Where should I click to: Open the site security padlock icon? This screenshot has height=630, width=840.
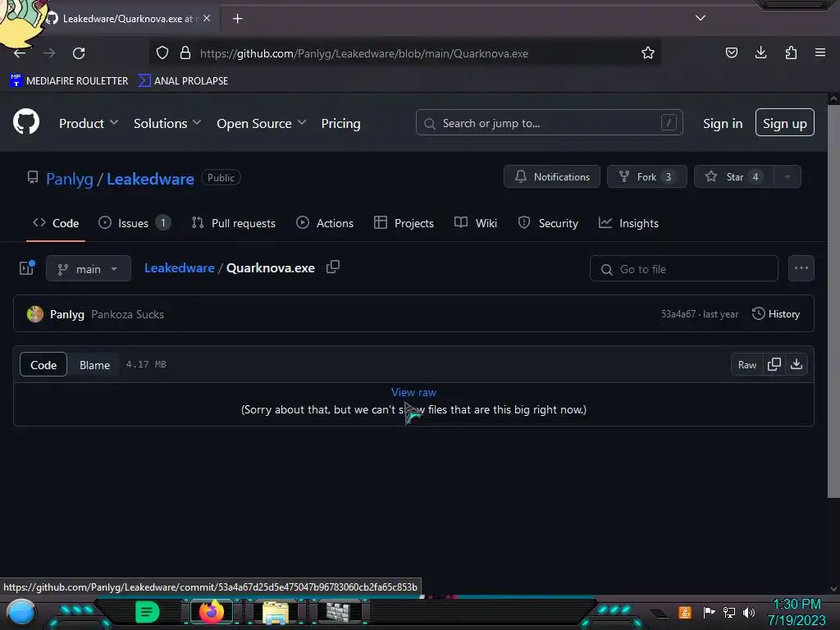click(x=185, y=52)
